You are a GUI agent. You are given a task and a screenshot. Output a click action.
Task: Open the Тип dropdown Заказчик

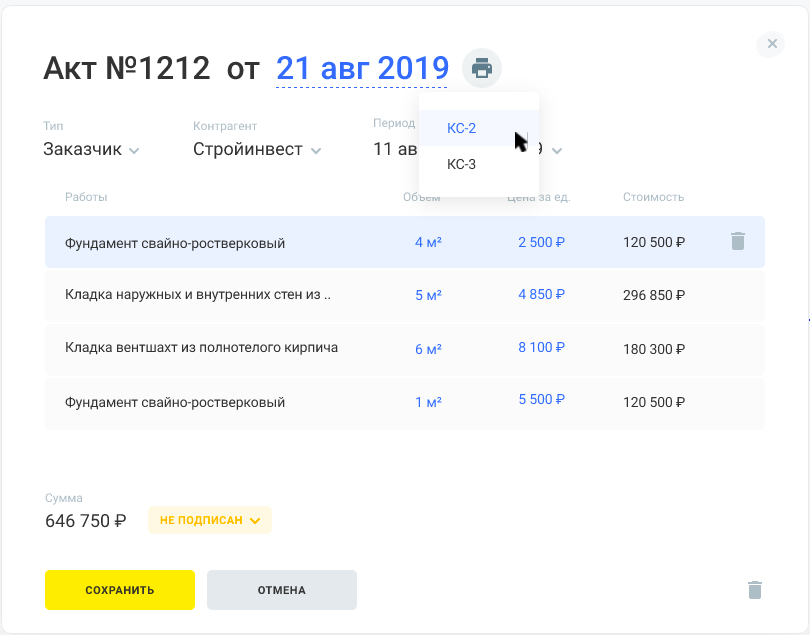pos(91,150)
